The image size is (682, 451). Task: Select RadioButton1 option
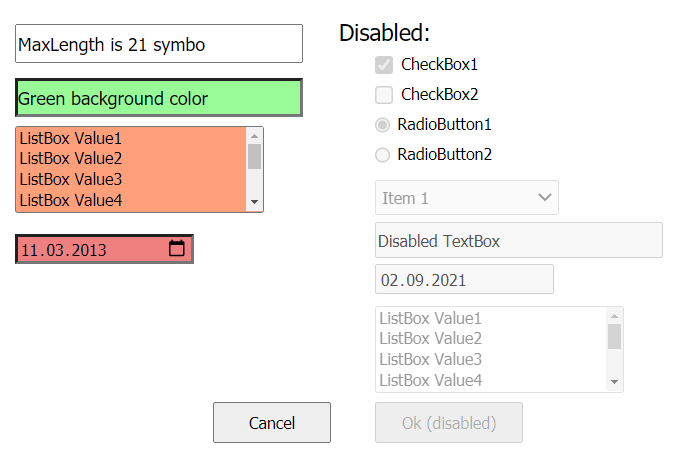pyautogui.click(x=382, y=125)
